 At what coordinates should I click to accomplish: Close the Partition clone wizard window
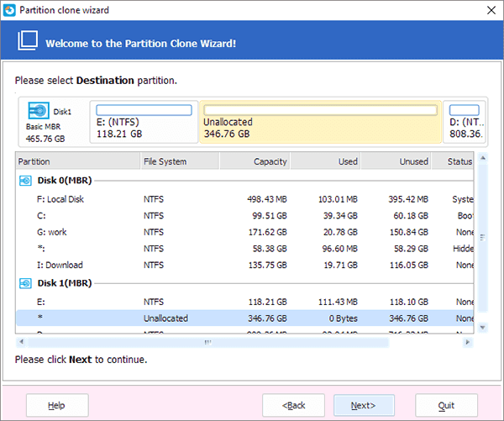[x=491, y=10]
